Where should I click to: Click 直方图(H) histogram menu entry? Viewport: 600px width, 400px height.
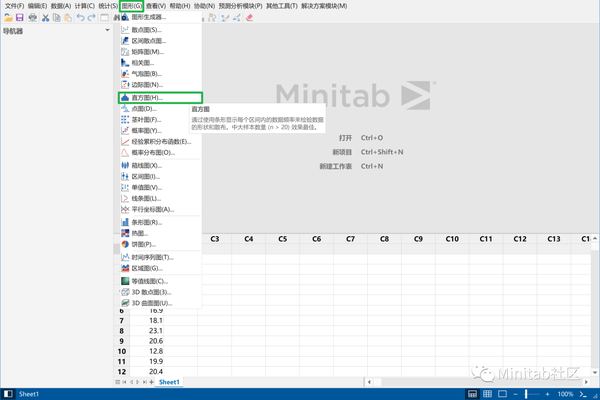coord(160,98)
